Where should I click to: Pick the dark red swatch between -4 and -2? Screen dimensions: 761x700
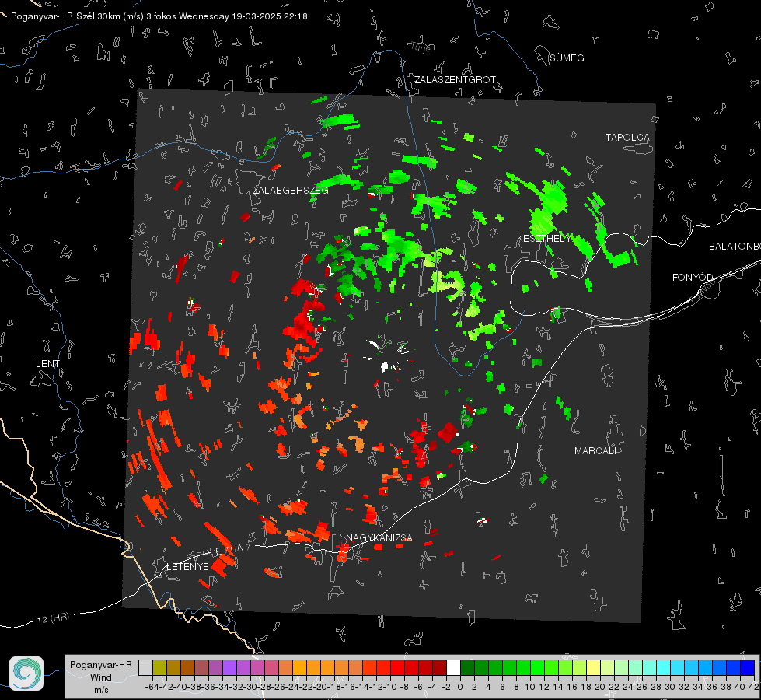tap(440, 667)
